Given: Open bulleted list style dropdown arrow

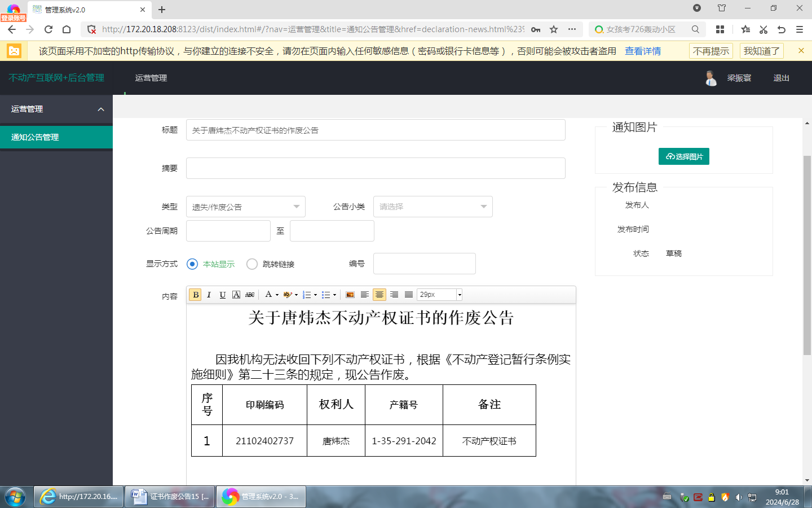Looking at the screenshot, I should tap(334, 295).
